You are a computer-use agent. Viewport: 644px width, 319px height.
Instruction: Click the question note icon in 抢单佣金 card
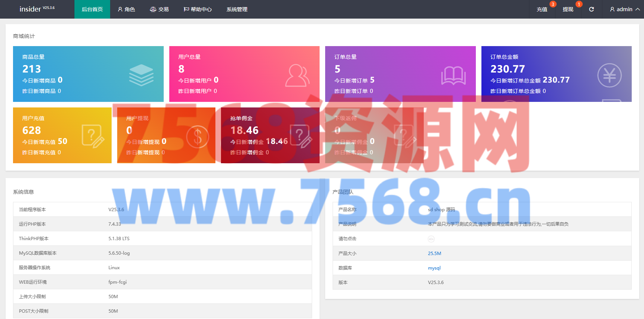(x=301, y=136)
